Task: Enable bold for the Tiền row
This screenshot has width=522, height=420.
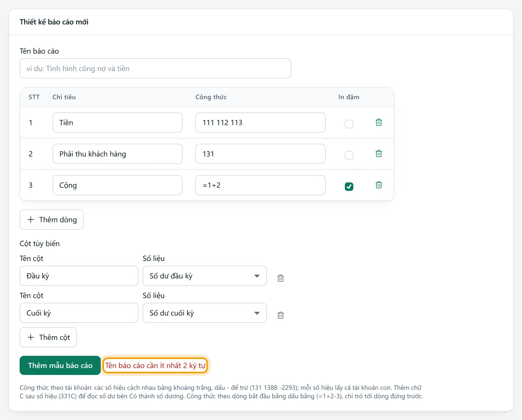Action: pyautogui.click(x=349, y=124)
